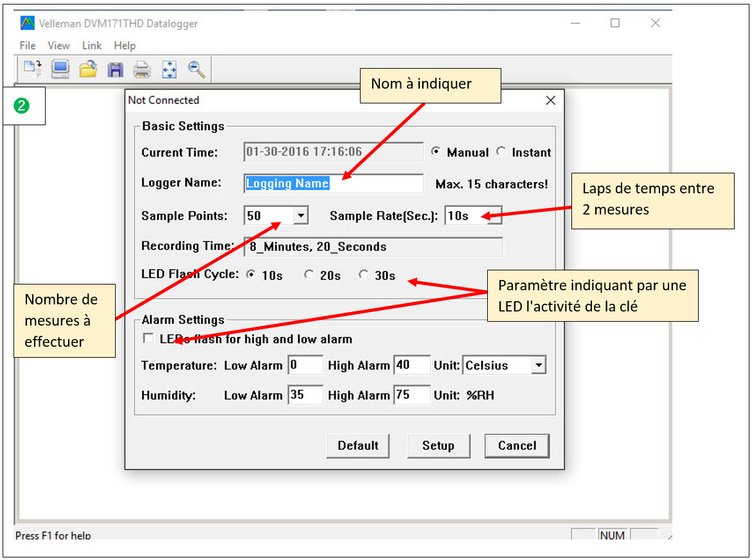Image resolution: width=752 pixels, height=560 pixels.
Task: Open the temperature Unit Celsius dropdown
Action: 539,365
